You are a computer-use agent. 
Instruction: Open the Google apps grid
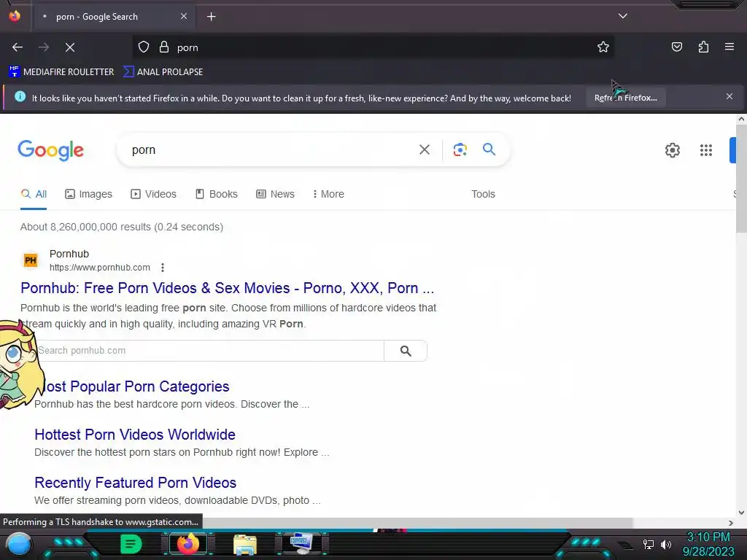705,150
